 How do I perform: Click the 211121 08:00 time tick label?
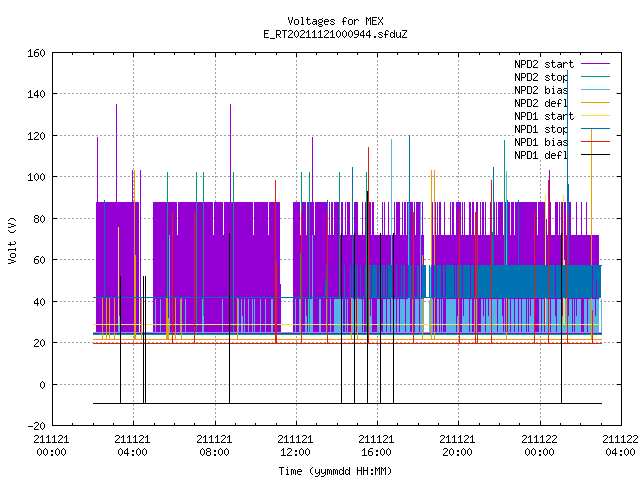214,446
